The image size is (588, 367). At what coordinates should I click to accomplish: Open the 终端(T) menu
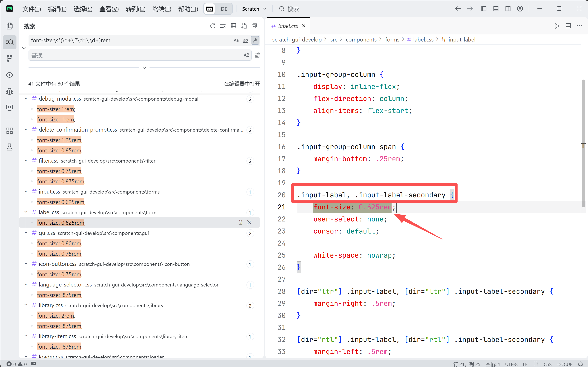coord(162,9)
